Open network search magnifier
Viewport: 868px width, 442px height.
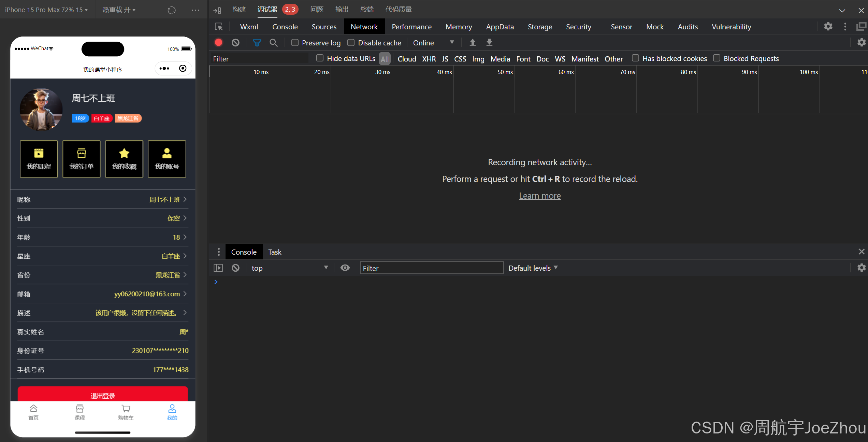coord(273,43)
